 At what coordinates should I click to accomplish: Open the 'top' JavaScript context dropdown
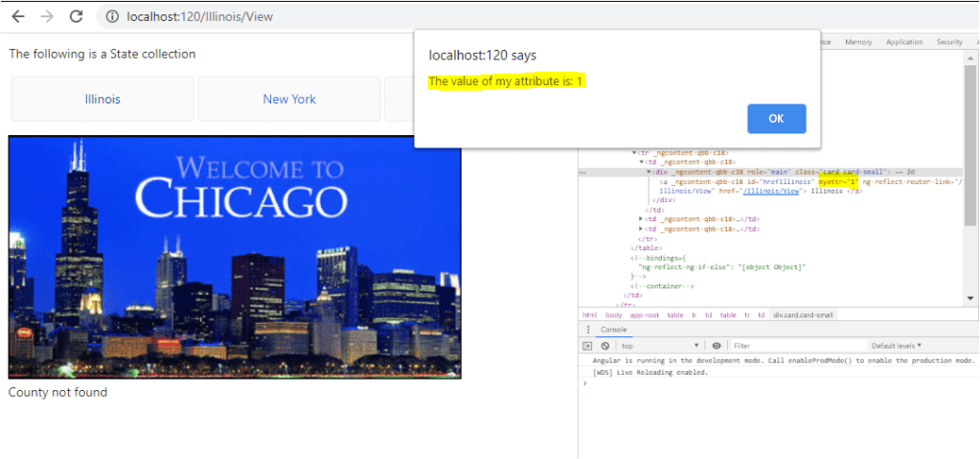point(659,345)
